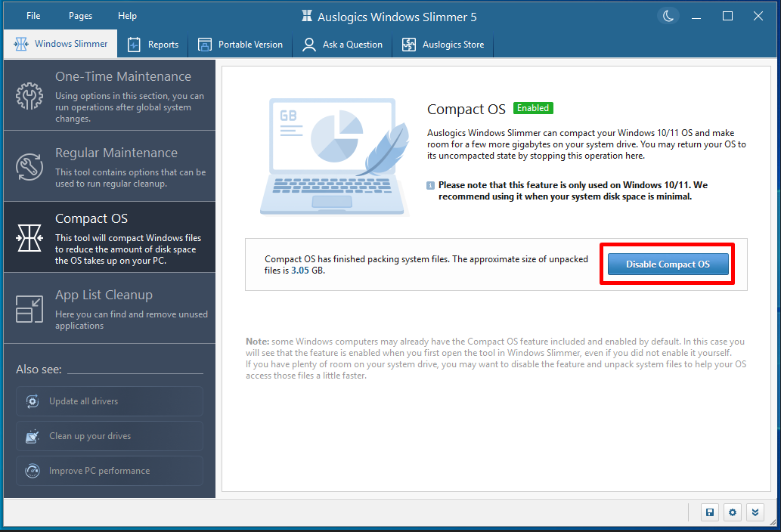The width and height of the screenshot is (781, 532).
Task: Click the Also see label
Action: point(39,370)
